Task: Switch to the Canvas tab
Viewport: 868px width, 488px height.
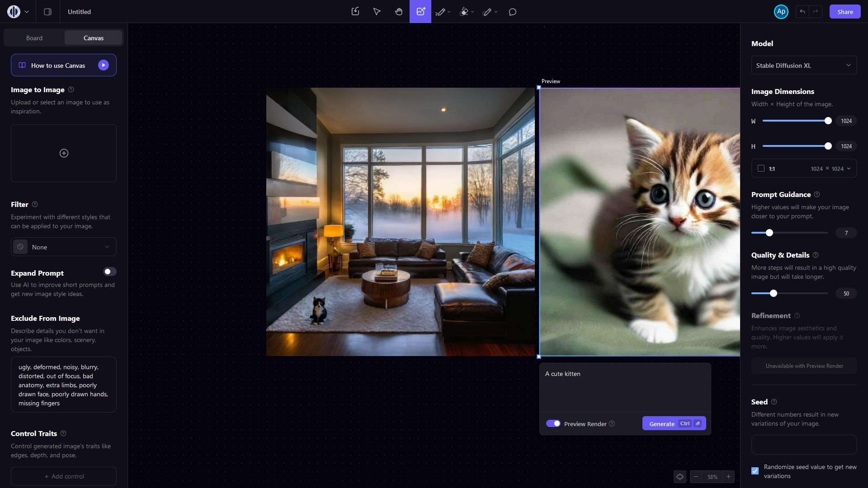Action: tap(94, 38)
